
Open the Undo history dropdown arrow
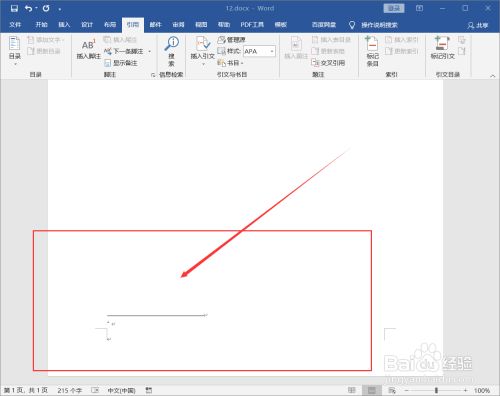[x=36, y=9]
